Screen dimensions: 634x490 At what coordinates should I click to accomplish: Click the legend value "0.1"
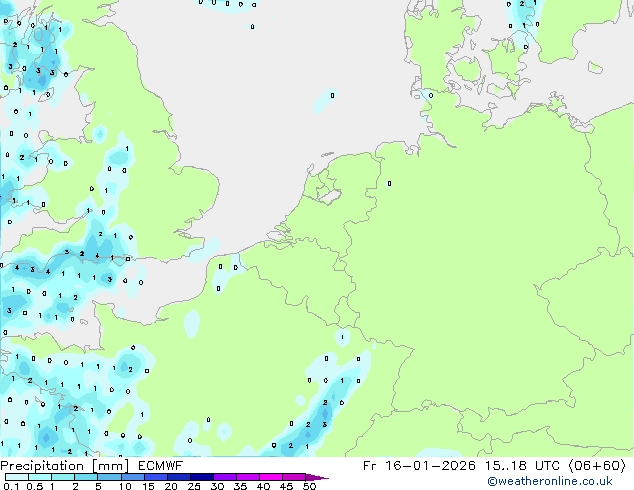coord(11,486)
